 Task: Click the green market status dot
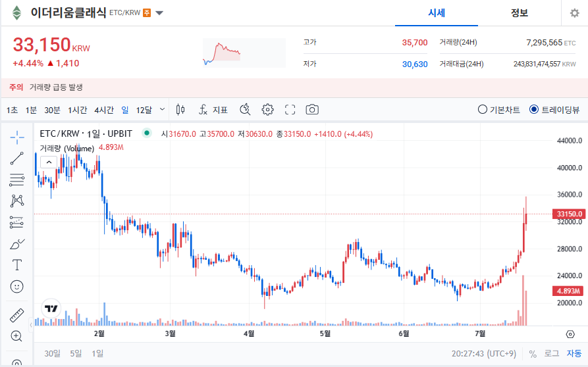coord(147,133)
